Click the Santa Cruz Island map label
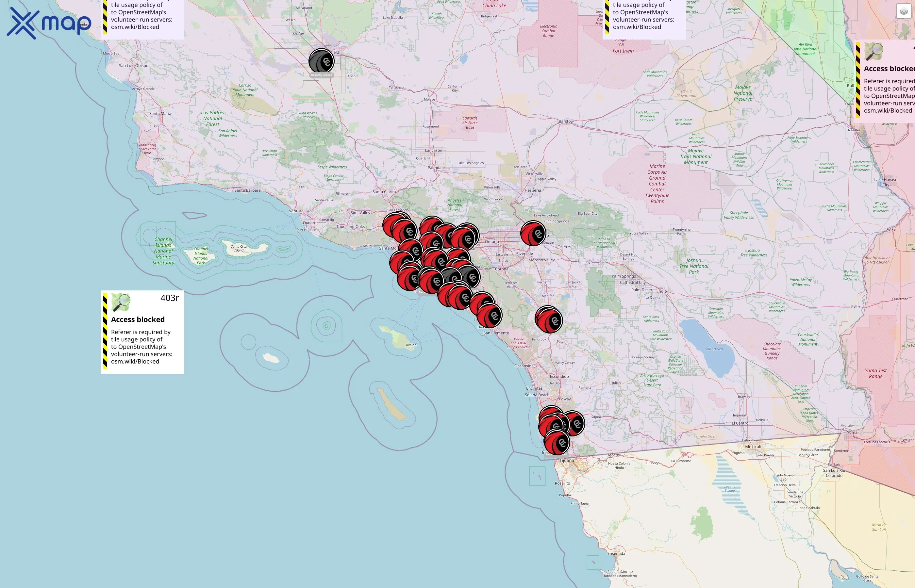This screenshot has width=915, height=588. [x=239, y=248]
